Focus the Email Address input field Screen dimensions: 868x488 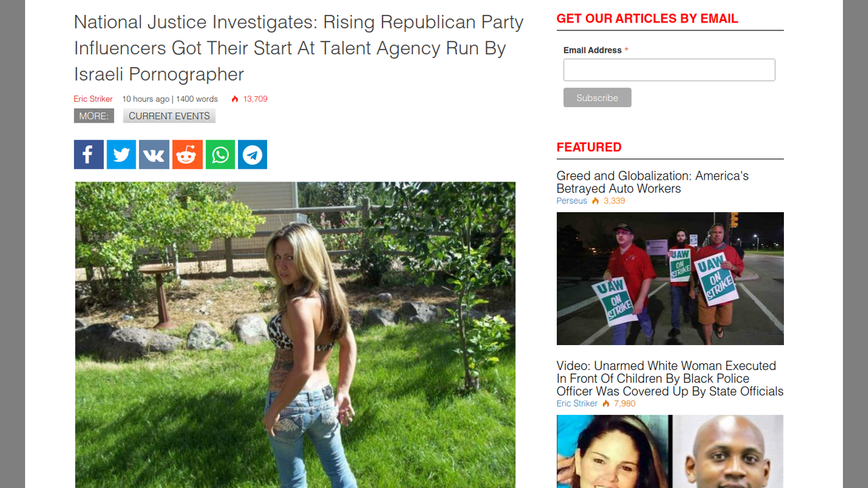(x=669, y=70)
